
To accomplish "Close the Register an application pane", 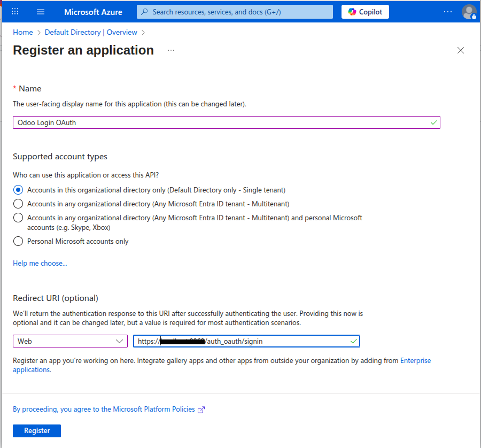I will click(461, 50).
